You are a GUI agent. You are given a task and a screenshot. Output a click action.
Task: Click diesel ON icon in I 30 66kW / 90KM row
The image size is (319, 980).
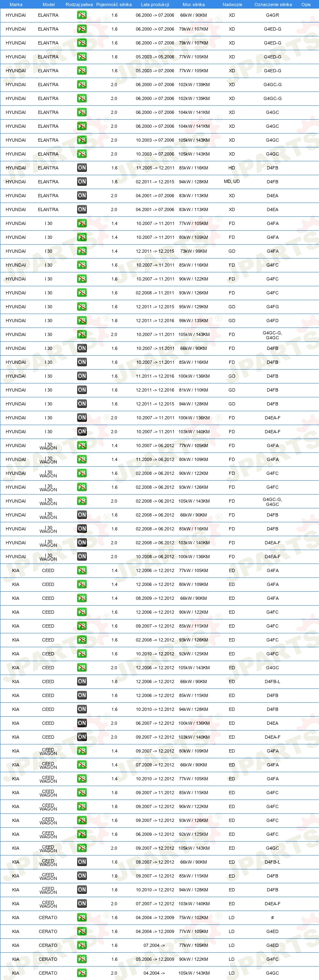[82, 348]
